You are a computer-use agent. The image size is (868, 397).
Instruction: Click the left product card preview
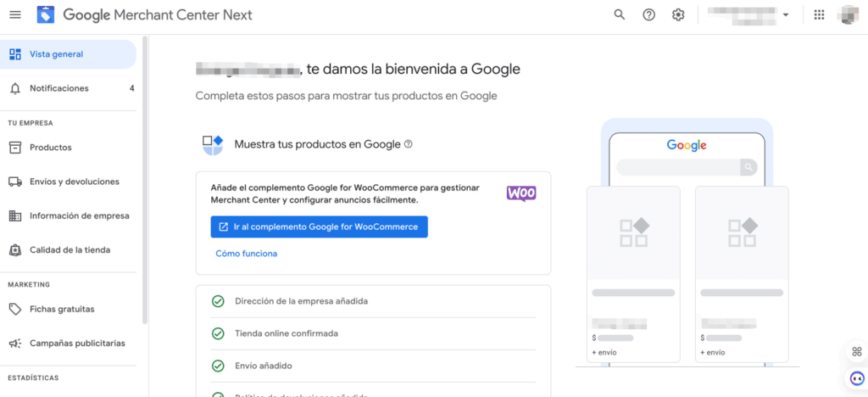click(633, 275)
